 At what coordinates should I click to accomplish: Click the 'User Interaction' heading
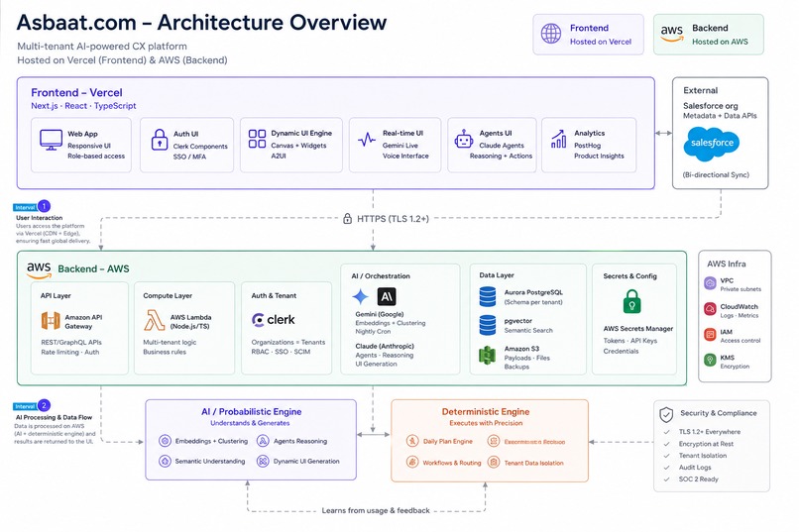click(x=40, y=218)
